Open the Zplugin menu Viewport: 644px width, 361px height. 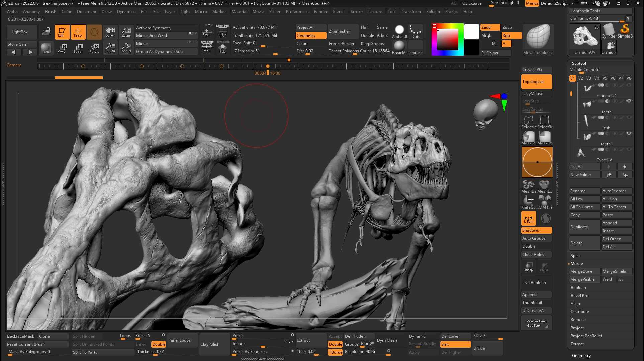[433, 11]
